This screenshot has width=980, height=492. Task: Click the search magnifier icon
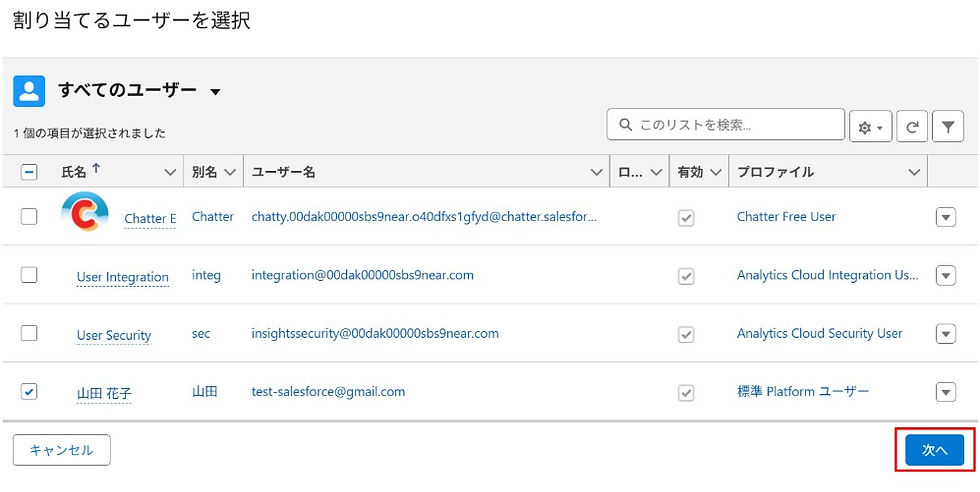[625, 125]
